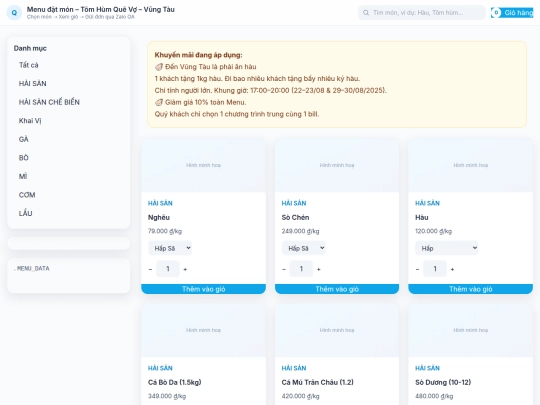This screenshot has height=405, width=540.
Task: Click the Nghêu illustration image
Action: click(204, 165)
